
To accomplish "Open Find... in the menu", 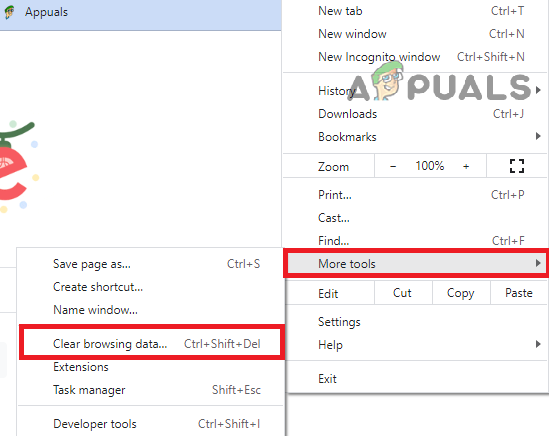I will pyautogui.click(x=415, y=241).
